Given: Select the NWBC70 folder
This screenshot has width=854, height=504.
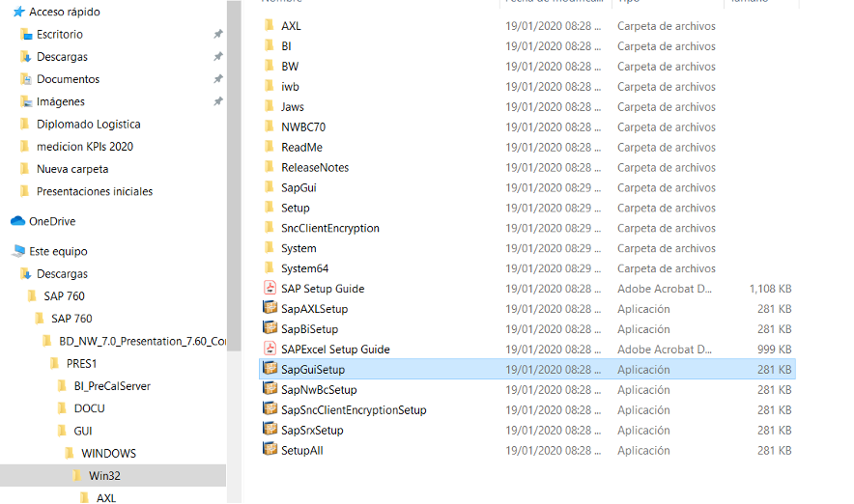Looking at the screenshot, I should pyautogui.click(x=302, y=126).
